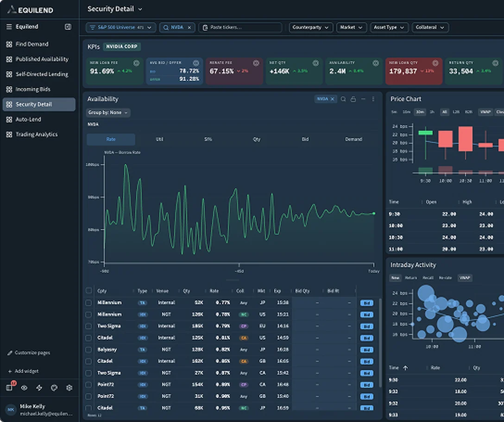Click settings icon on Avg Bid/Offer card
The height and width of the screenshot is (422, 504).
pos(196,63)
